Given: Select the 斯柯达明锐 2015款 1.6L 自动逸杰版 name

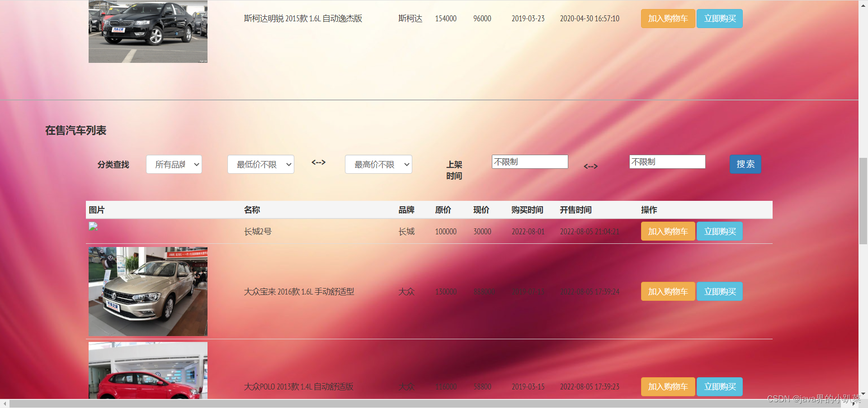Looking at the screenshot, I should (x=303, y=19).
